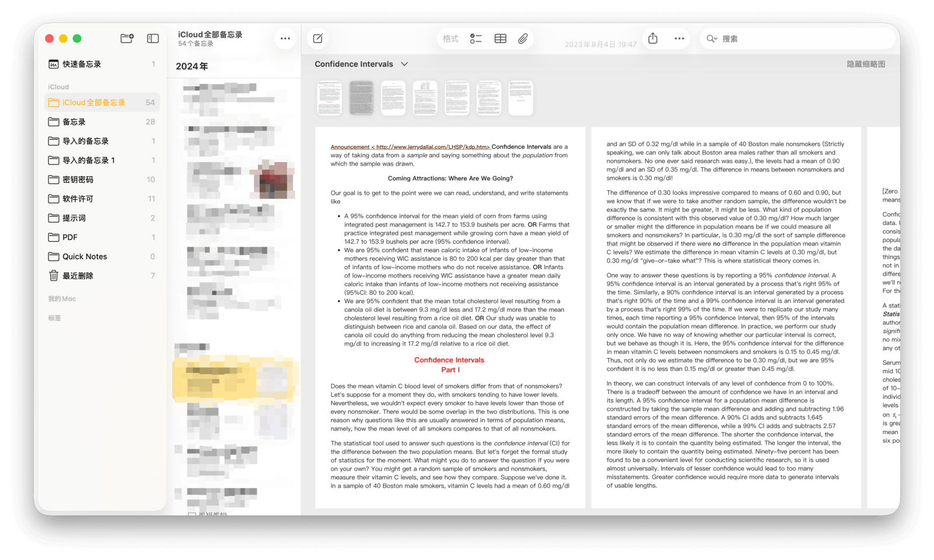Open the 格式 text format menu
934x560 pixels.
[x=451, y=38]
